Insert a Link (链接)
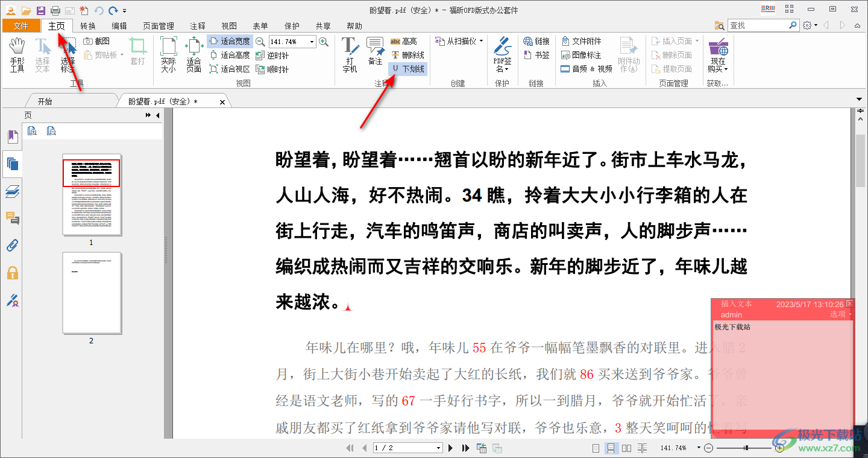 coord(536,41)
